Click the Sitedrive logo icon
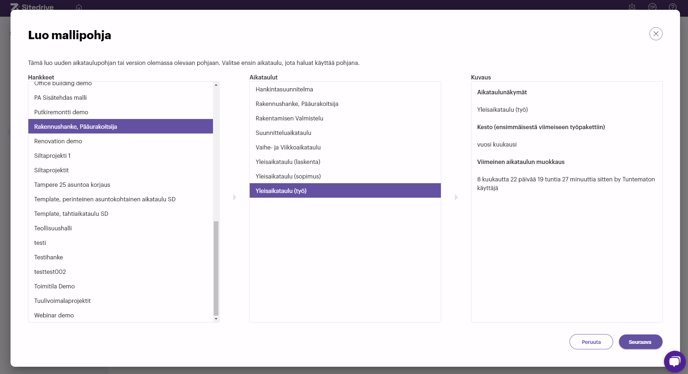 point(14,7)
